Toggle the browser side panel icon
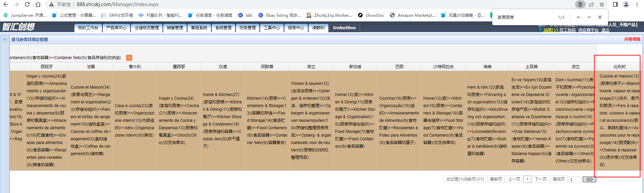Screen dimensions: 644x193 [x=615, y=4]
